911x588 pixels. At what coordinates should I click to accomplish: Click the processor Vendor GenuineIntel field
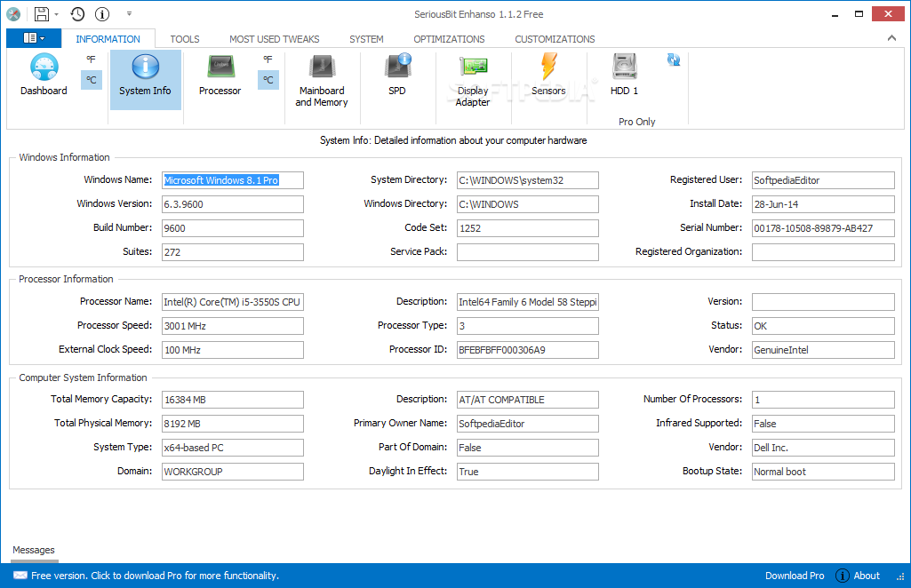823,349
